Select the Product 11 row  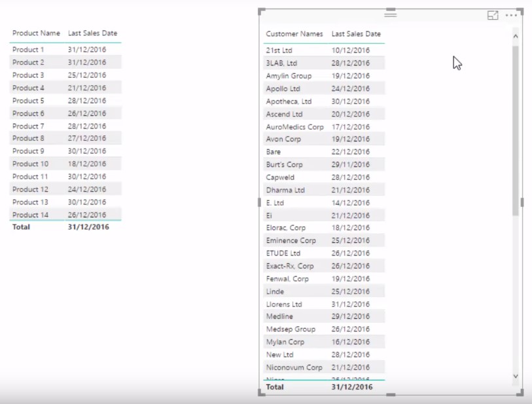[65, 177]
